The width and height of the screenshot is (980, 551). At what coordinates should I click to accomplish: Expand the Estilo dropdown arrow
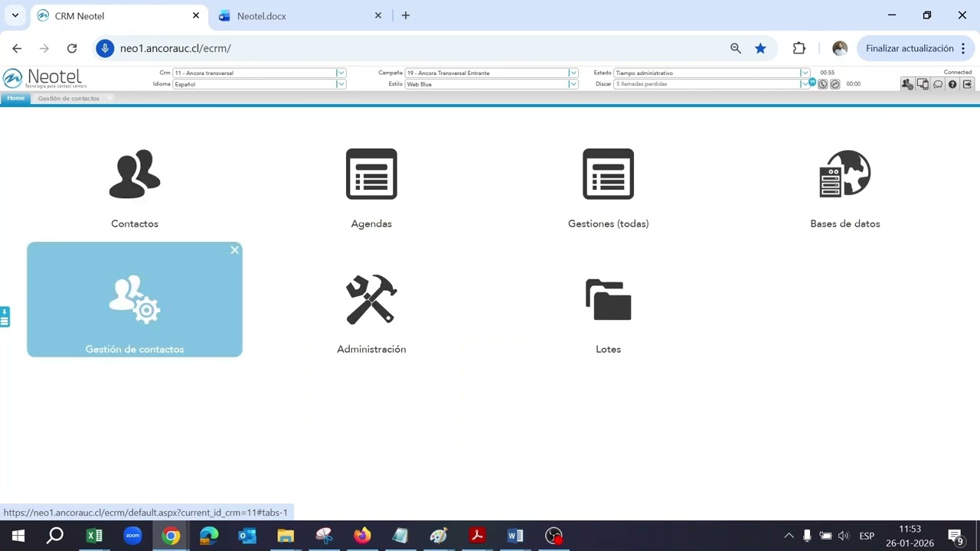click(573, 84)
